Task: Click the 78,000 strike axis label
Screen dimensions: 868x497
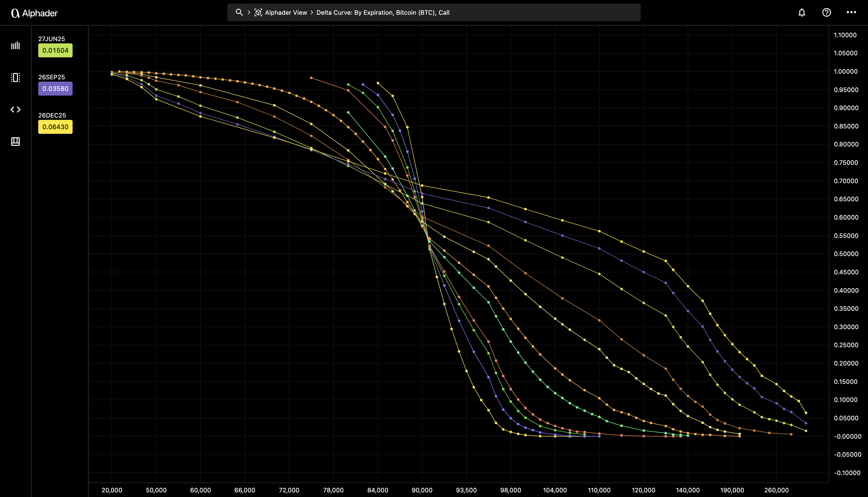Action: point(334,490)
